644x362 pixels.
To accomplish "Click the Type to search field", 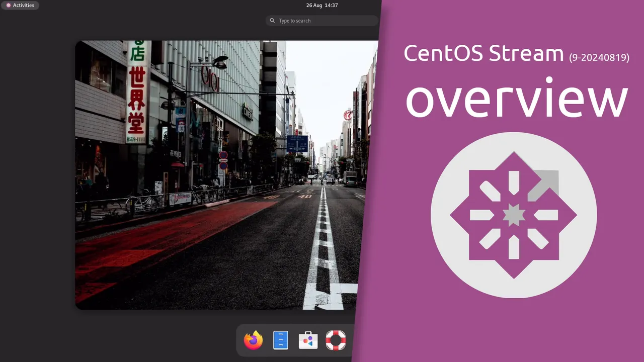I will (x=322, y=21).
